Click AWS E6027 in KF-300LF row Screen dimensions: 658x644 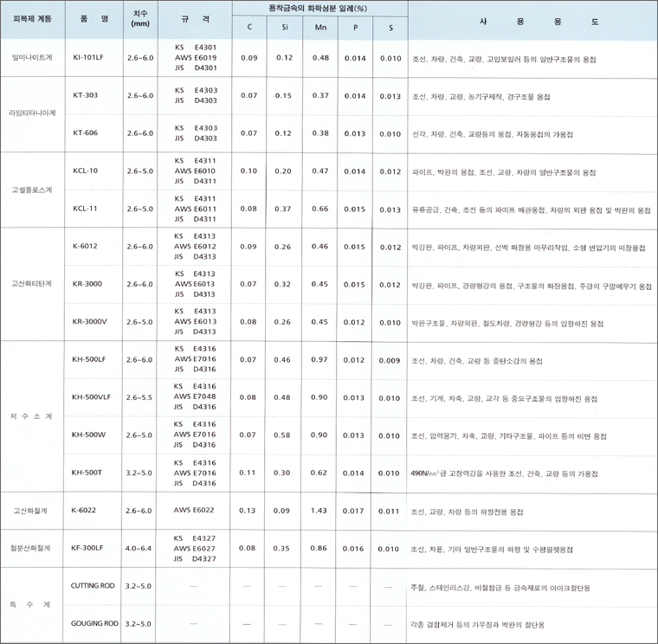194,548
